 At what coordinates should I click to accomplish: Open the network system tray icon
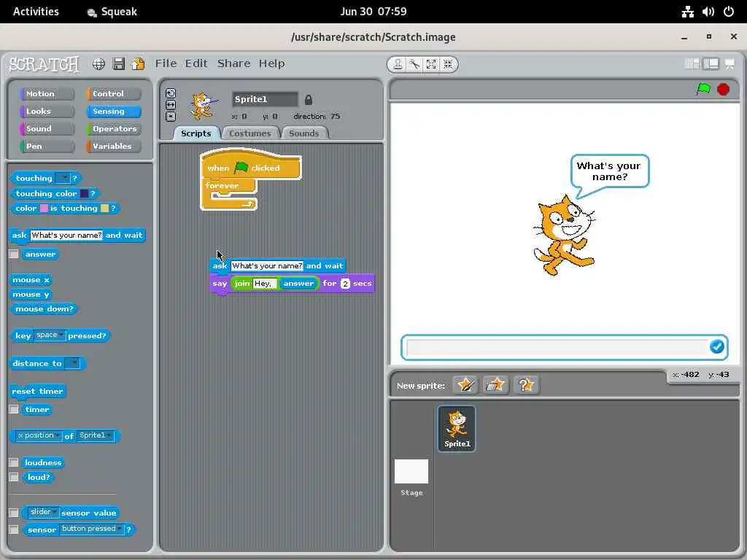[x=687, y=12]
